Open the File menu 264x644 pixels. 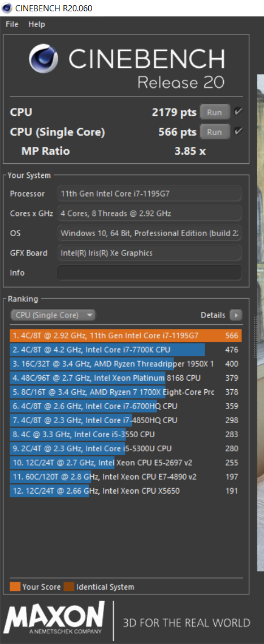[12, 24]
